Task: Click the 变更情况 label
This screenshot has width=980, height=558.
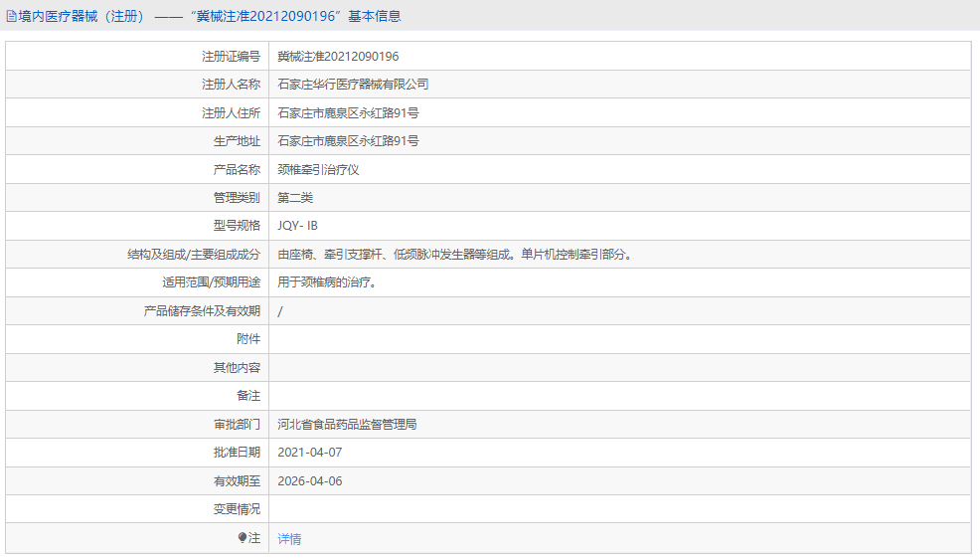Action: tap(237, 509)
